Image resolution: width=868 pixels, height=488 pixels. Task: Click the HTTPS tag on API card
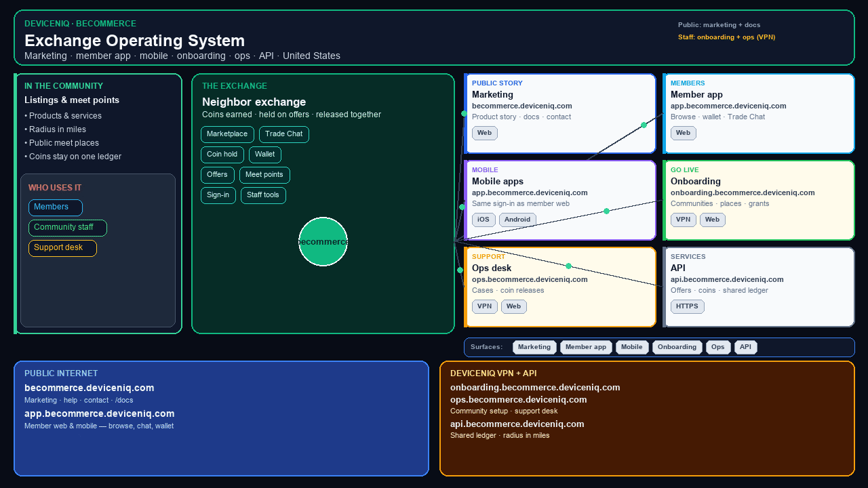point(688,306)
